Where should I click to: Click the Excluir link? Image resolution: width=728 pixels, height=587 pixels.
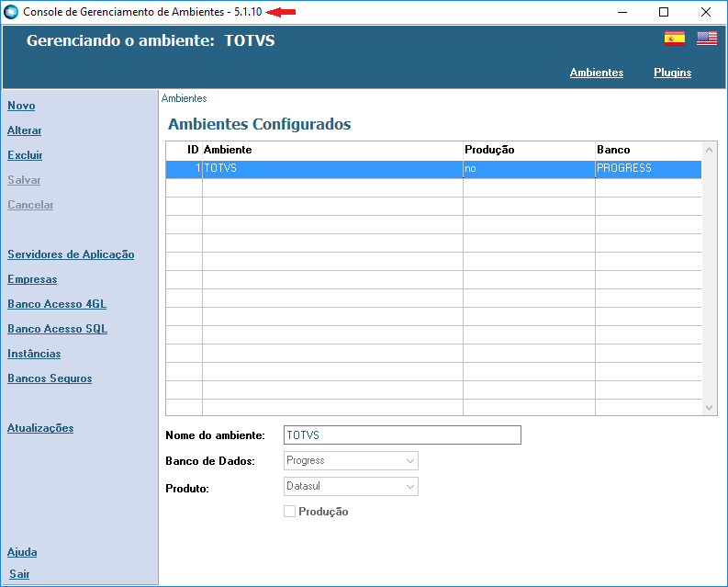tap(25, 155)
